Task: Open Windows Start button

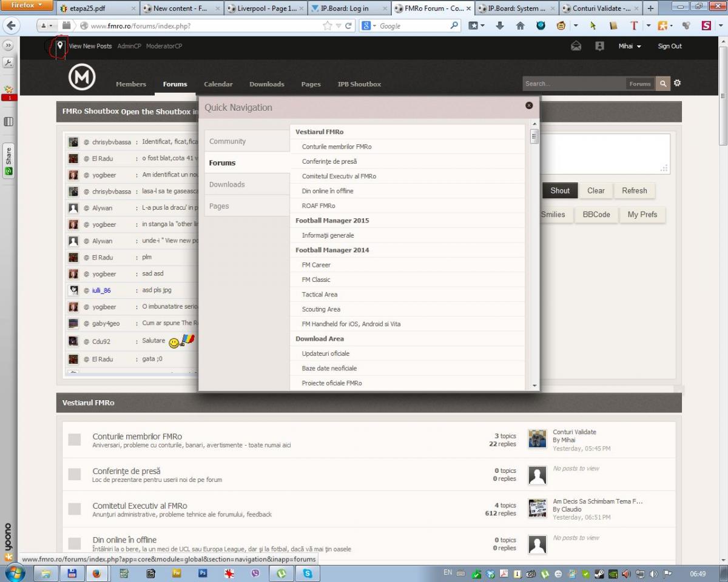Action: click(x=15, y=573)
